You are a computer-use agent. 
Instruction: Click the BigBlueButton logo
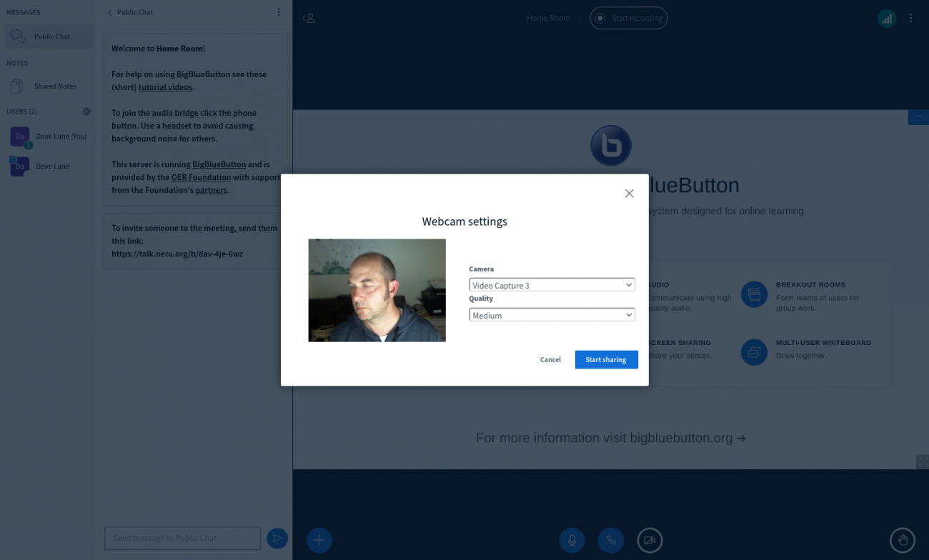coord(611,146)
